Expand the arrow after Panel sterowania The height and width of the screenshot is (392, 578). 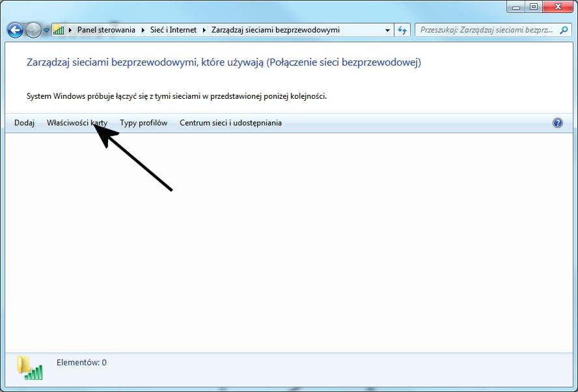coord(143,30)
